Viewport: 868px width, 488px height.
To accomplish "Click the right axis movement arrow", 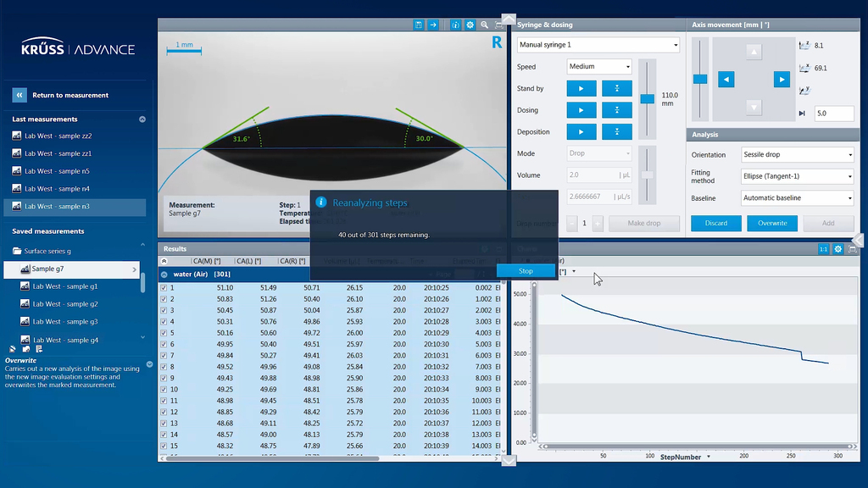I will coord(782,80).
